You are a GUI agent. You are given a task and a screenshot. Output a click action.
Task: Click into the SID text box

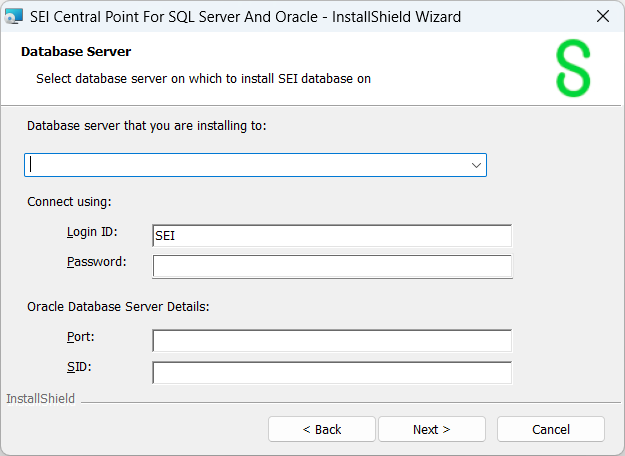pyautogui.click(x=331, y=372)
